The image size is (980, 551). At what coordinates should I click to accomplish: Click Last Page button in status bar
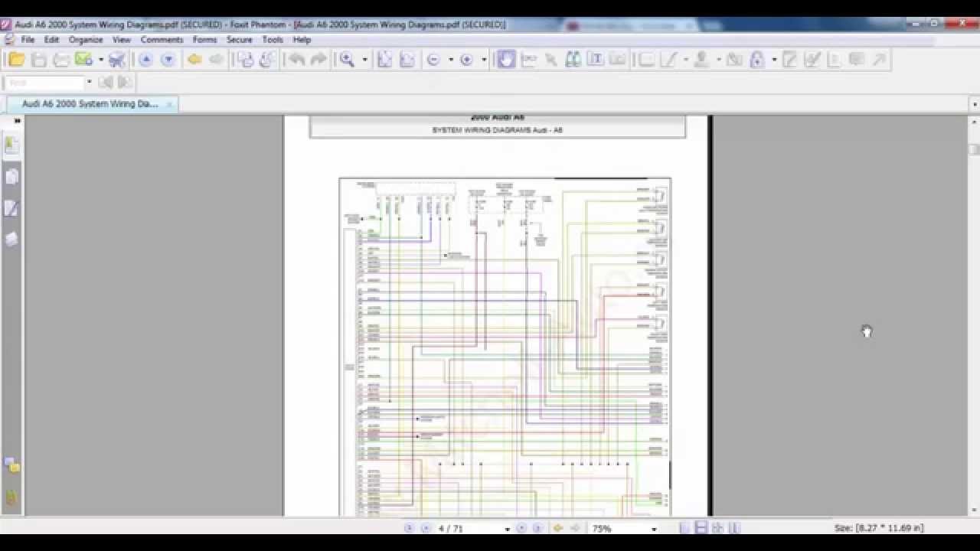(537, 529)
